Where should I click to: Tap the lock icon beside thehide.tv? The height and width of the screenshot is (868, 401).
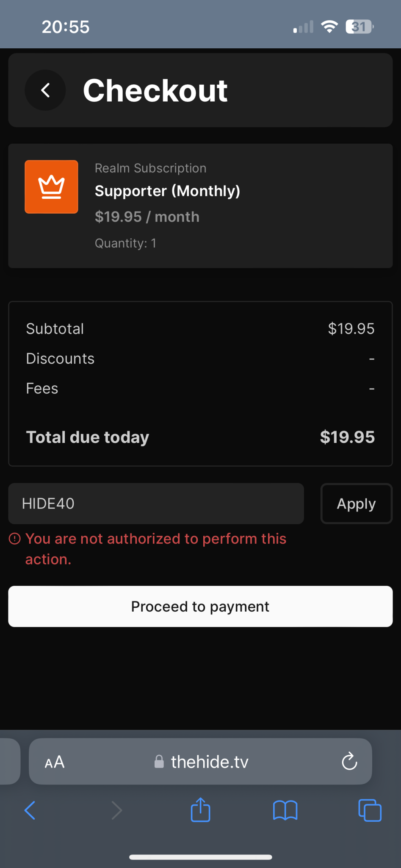coord(159,762)
